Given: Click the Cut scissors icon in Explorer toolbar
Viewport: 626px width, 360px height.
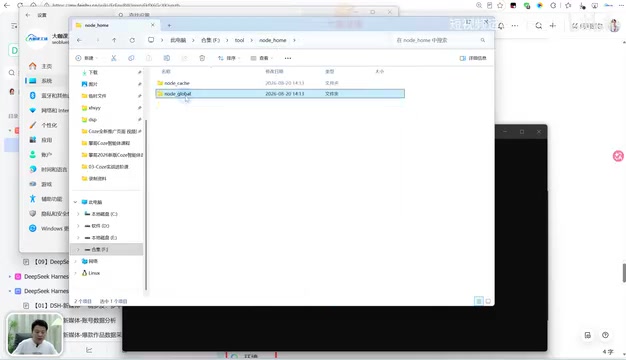Looking at the screenshot, I should 114,58.
